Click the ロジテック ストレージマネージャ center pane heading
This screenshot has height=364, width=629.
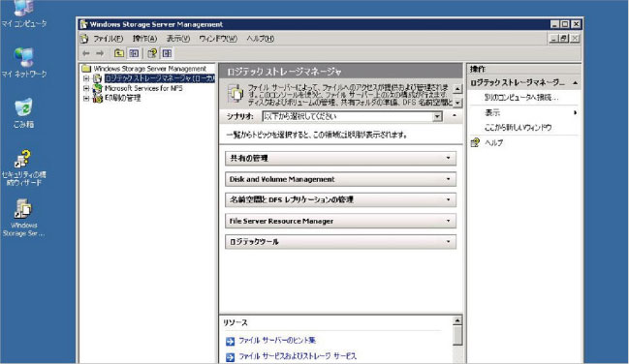click(284, 72)
